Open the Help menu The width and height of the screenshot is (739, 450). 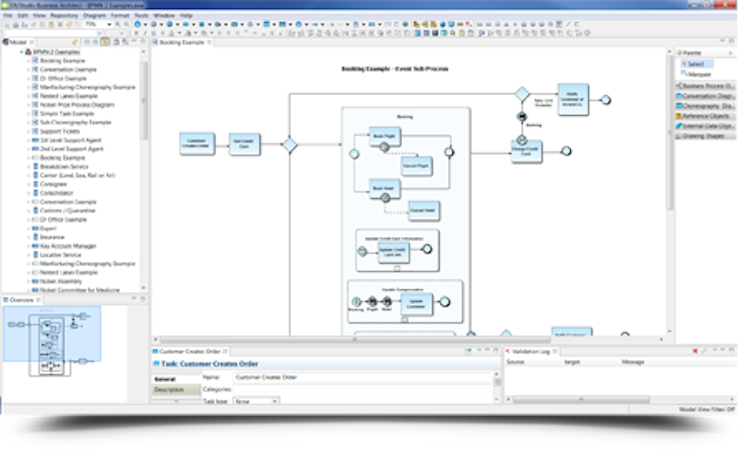pos(186,16)
